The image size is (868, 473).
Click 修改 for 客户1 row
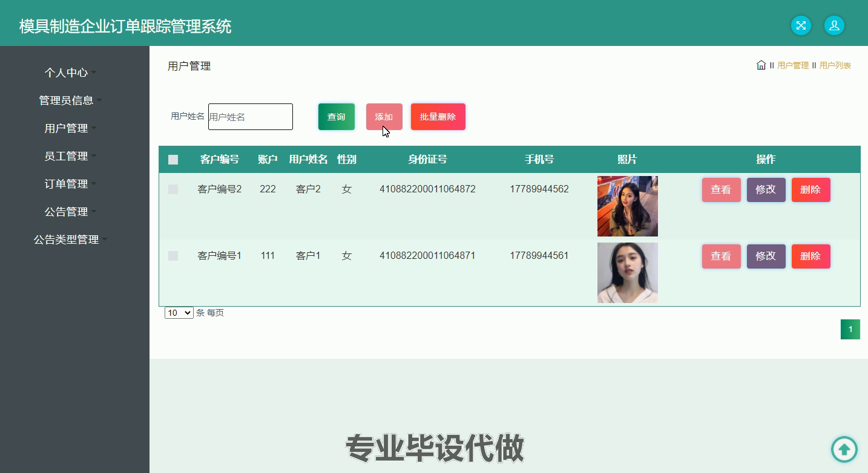(x=766, y=256)
